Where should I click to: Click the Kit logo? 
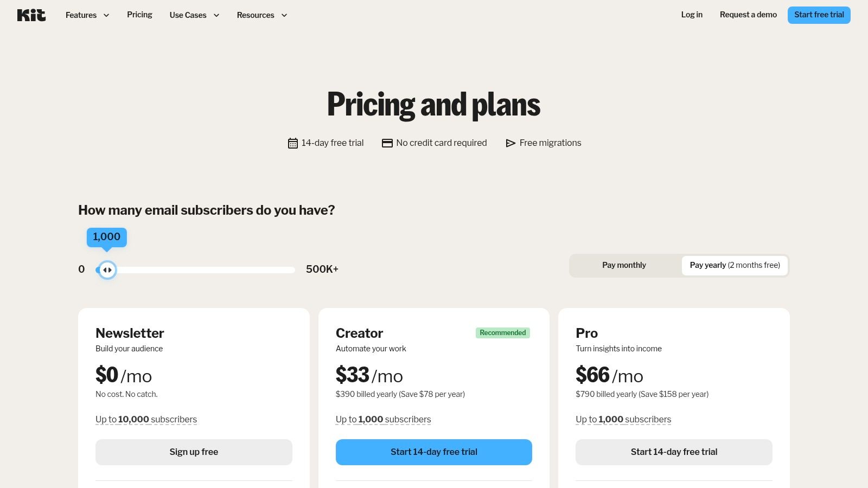pyautogui.click(x=31, y=15)
